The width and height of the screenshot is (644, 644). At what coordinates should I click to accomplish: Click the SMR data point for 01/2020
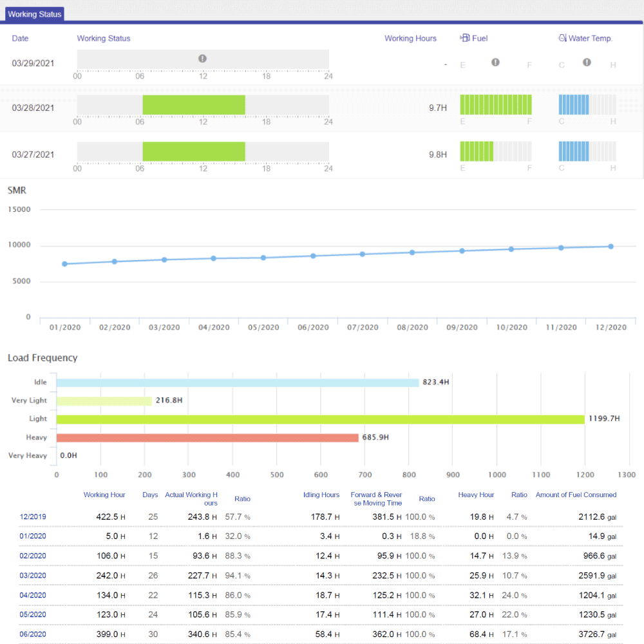point(64,264)
